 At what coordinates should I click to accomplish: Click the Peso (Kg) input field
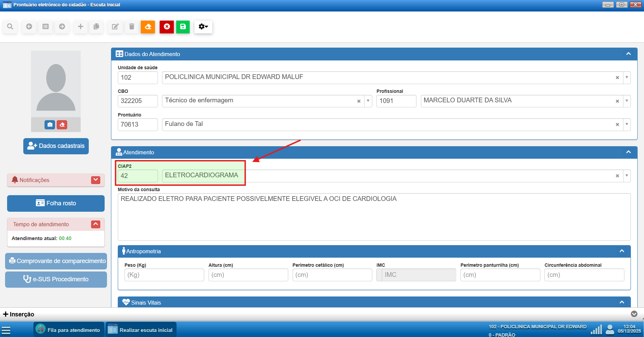coord(164,275)
